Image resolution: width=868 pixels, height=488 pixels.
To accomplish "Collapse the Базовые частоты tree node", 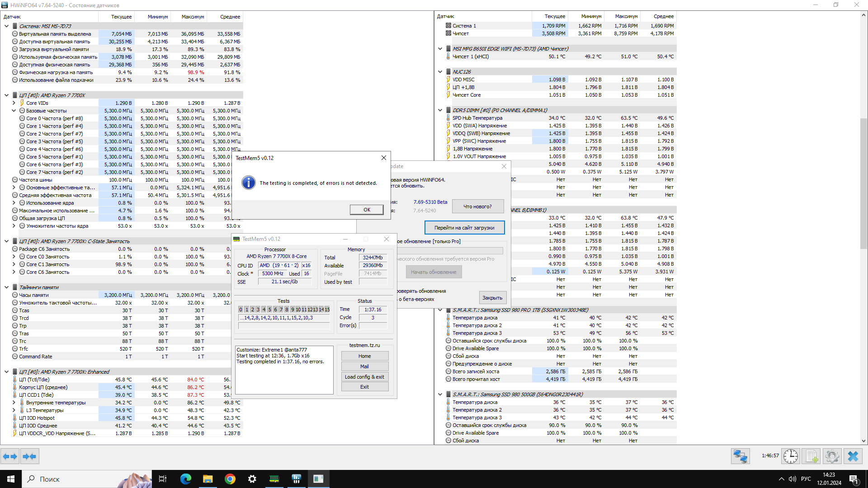I will (x=14, y=111).
